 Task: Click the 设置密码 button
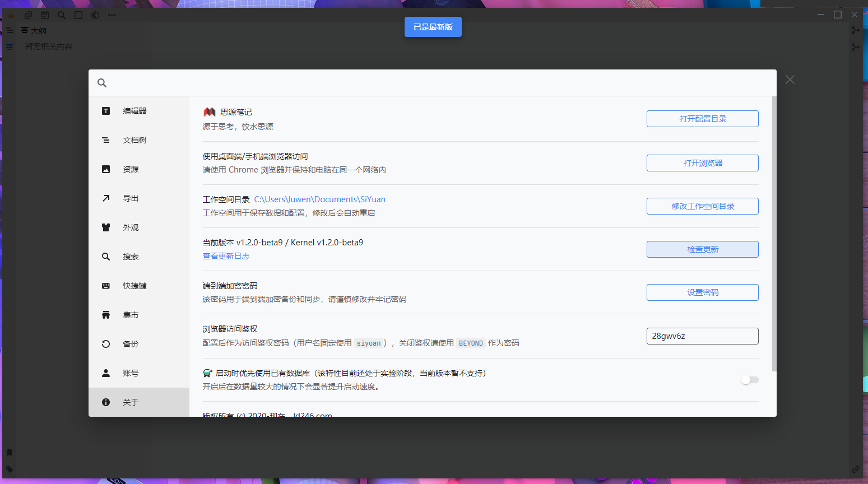tap(702, 292)
